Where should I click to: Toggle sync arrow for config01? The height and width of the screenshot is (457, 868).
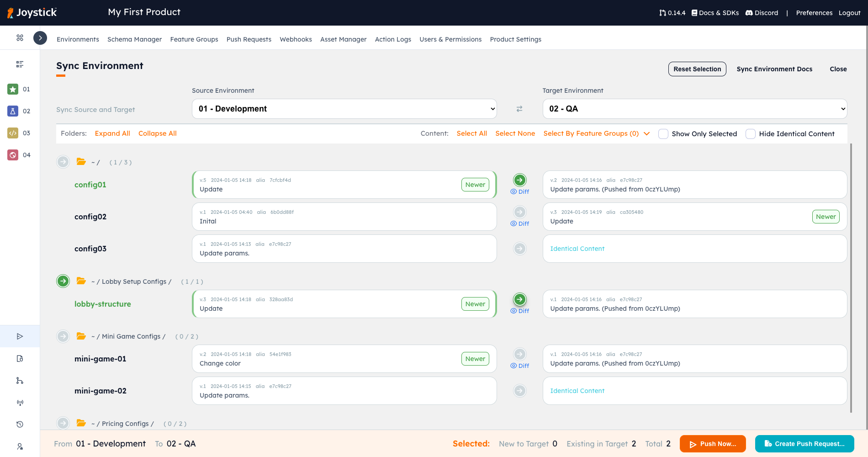[520, 180]
